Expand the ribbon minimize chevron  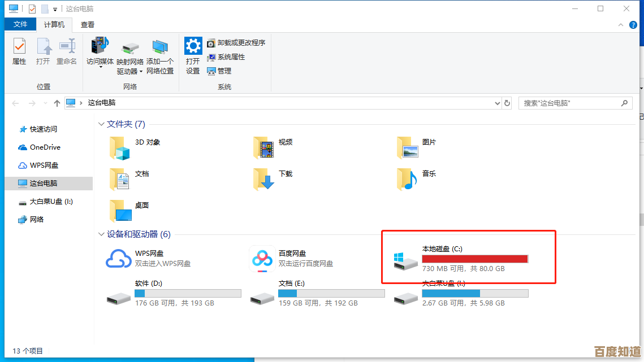pyautogui.click(x=621, y=25)
